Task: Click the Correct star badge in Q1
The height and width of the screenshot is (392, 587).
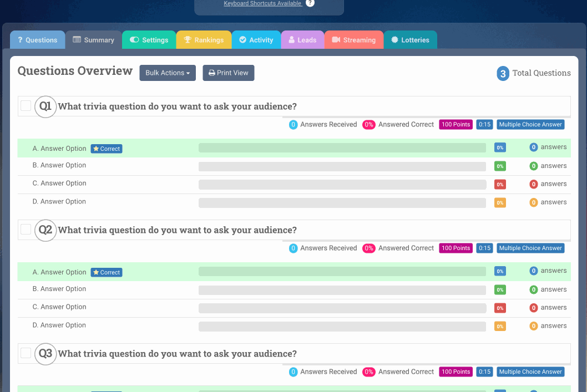Action: 107,149
